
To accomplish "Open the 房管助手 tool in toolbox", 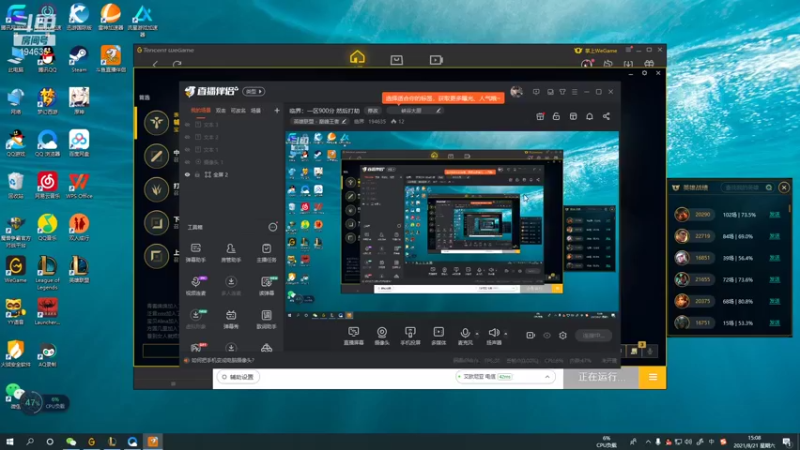I will coord(231,253).
